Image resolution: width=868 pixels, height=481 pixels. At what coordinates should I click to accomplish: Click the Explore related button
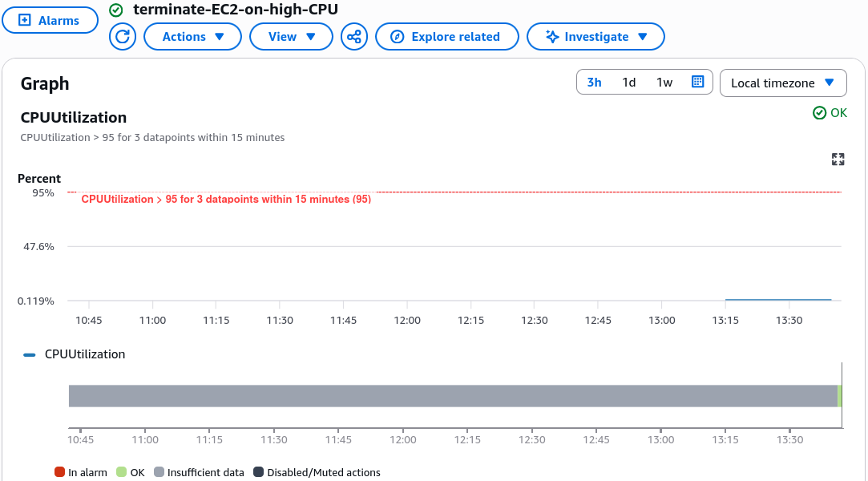coord(447,37)
